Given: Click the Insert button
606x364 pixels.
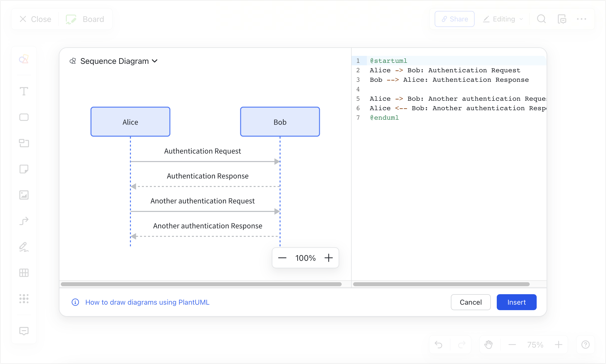Looking at the screenshot, I should click(x=516, y=302).
